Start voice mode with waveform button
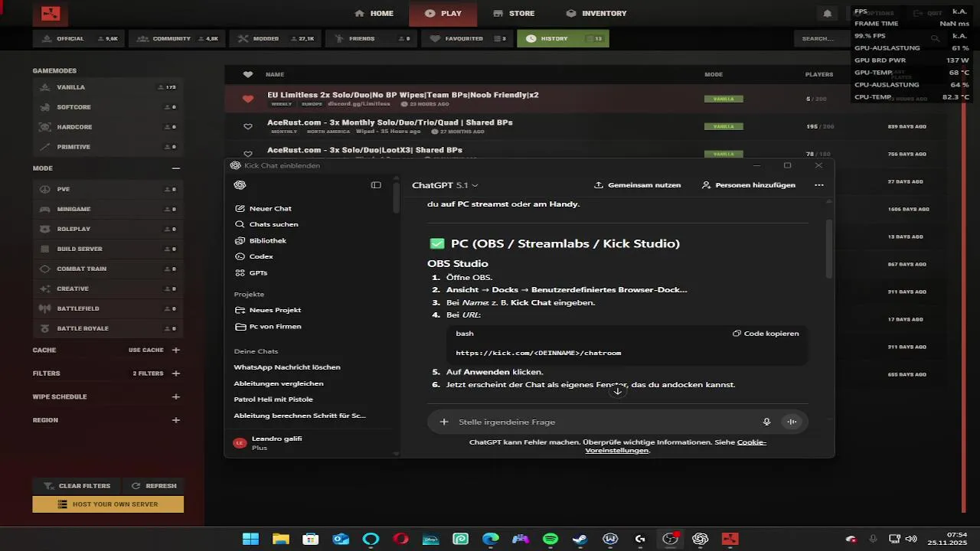This screenshot has height=551, width=980. (x=792, y=422)
